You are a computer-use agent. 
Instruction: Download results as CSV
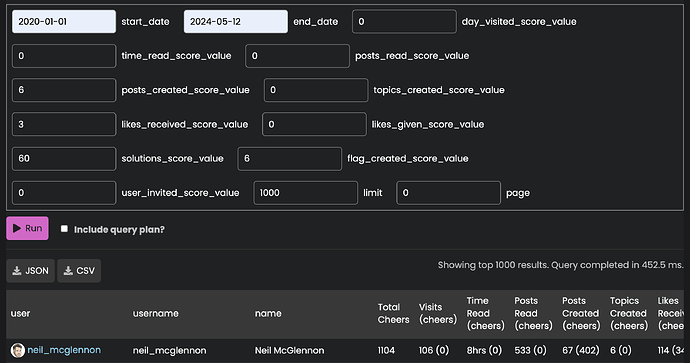[79, 271]
